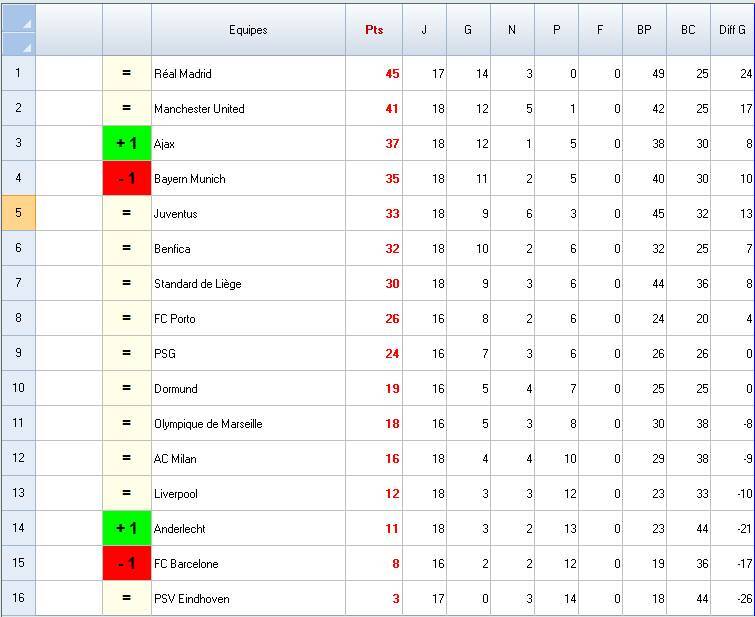The width and height of the screenshot is (755, 617).
Task: Click the equals indicator beside Réal Madrid
Action: [x=127, y=73]
